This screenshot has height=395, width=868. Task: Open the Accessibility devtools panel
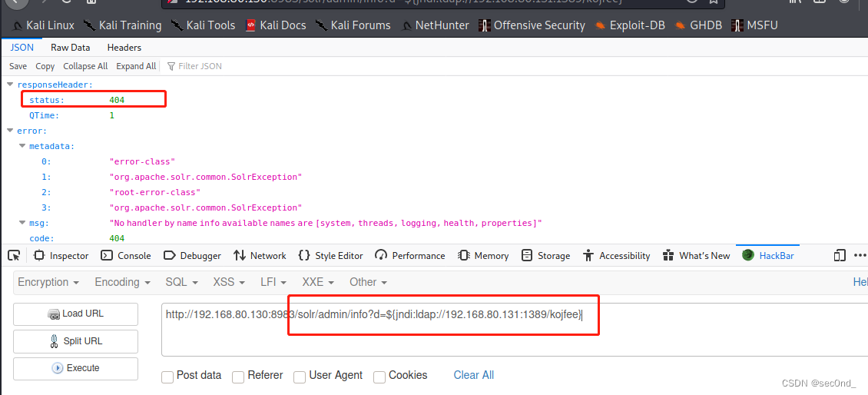617,255
